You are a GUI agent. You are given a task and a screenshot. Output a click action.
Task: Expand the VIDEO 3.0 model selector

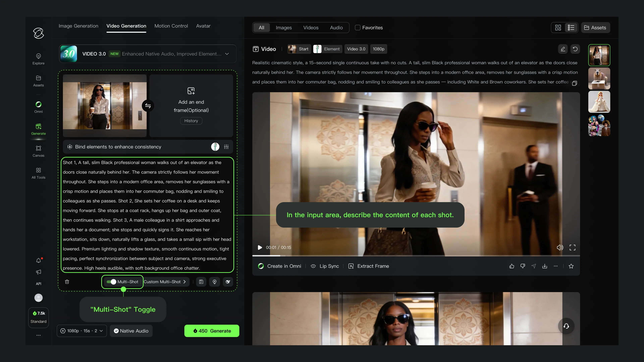coord(227,54)
